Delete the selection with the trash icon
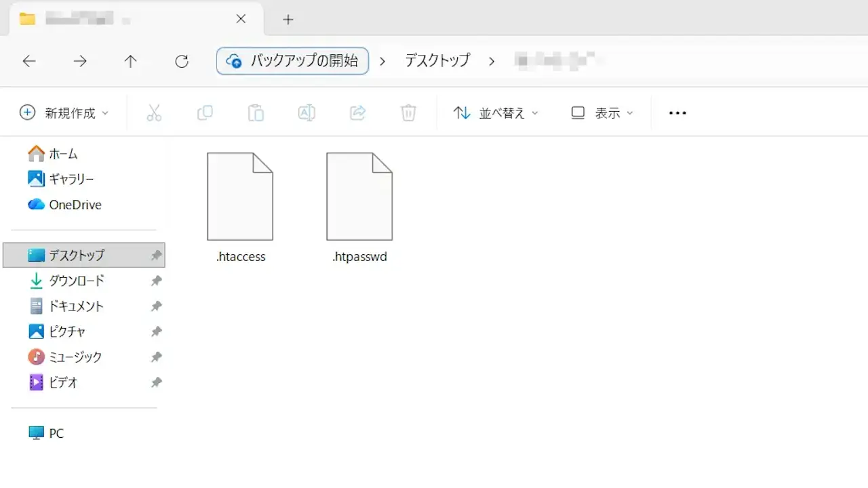 (x=408, y=113)
